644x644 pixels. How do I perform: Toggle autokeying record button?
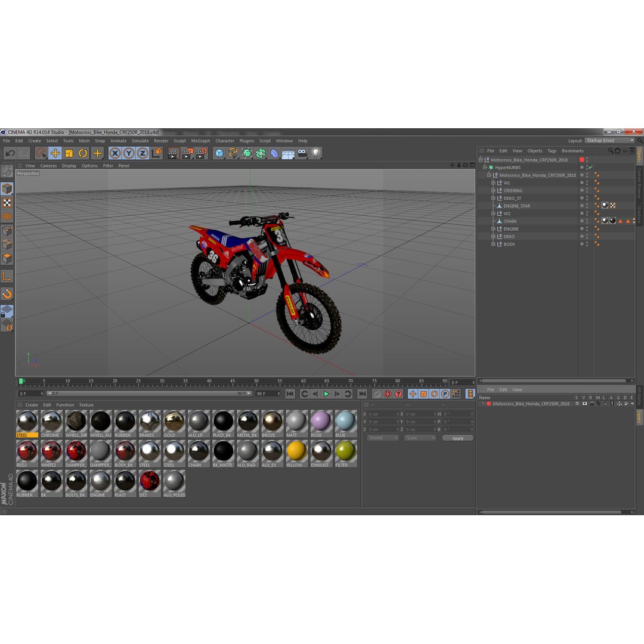388,394
